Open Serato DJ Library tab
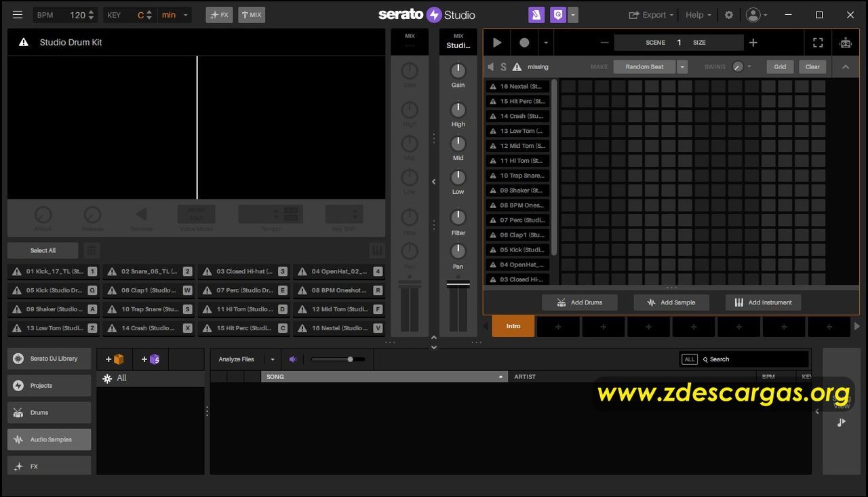 (49, 359)
